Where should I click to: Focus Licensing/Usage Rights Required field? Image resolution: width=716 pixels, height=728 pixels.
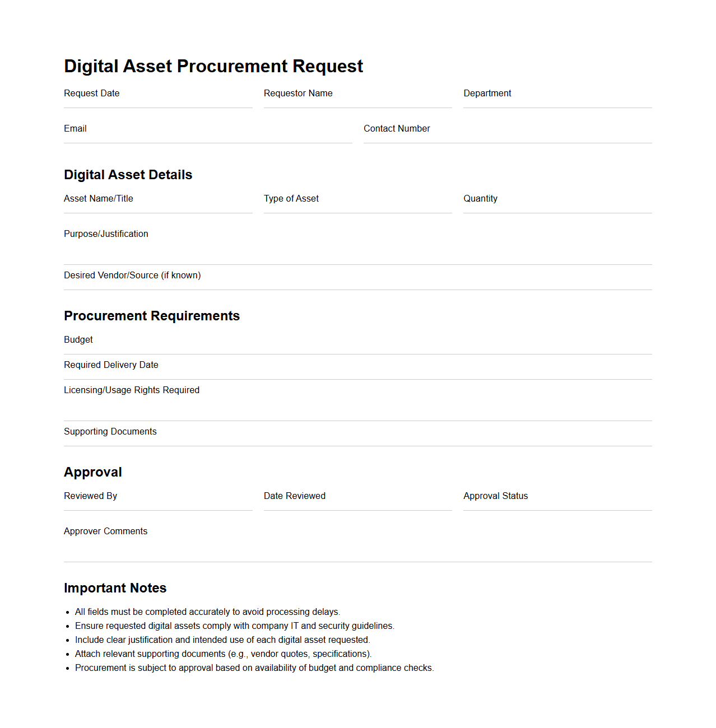click(357, 407)
